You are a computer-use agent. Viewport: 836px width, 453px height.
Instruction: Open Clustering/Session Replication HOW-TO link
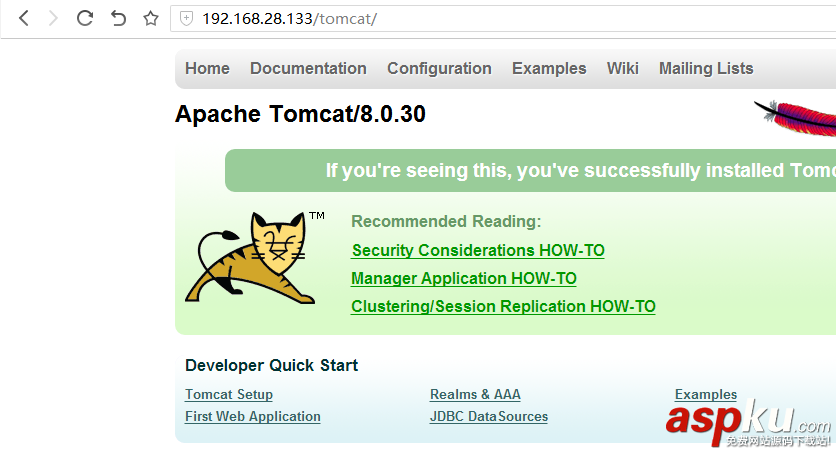tap(503, 306)
